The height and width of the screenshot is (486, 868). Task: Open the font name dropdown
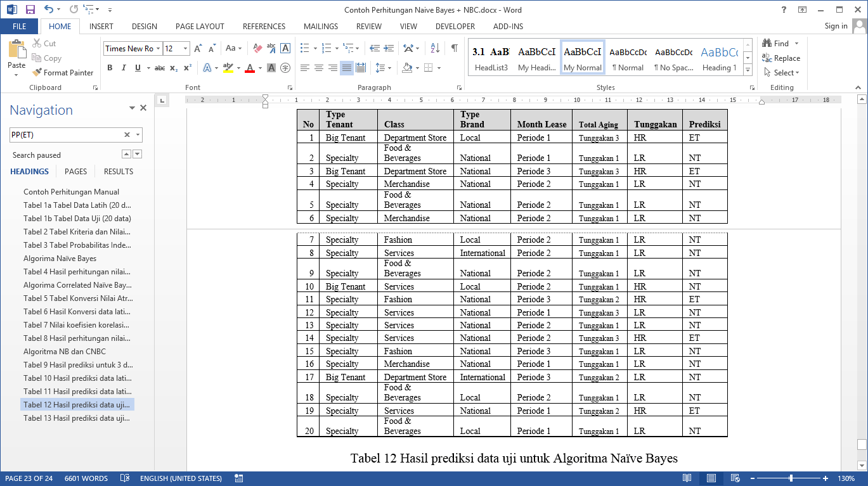point(158,49)
